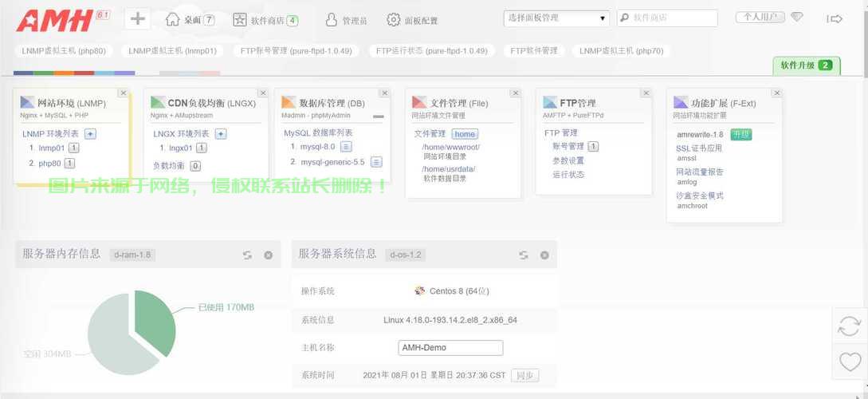Click the floating refresh button at the right edge

tap(849, 326)
